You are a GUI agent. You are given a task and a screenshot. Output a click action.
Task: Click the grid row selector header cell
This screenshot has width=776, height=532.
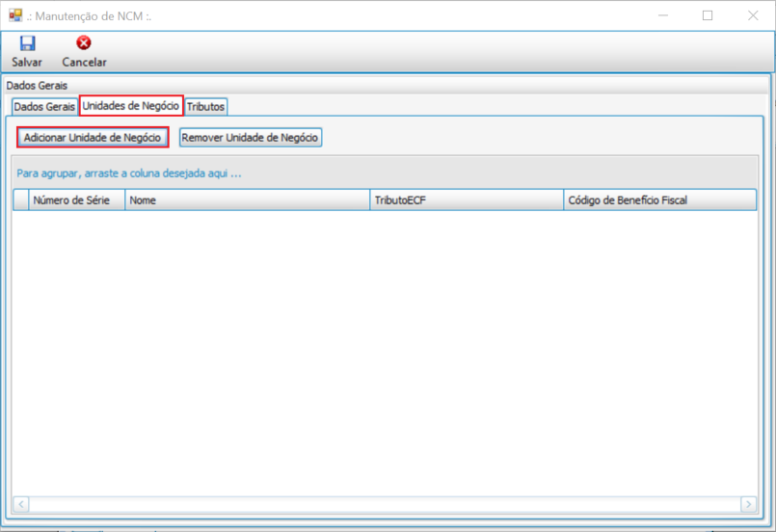[21, 200]
